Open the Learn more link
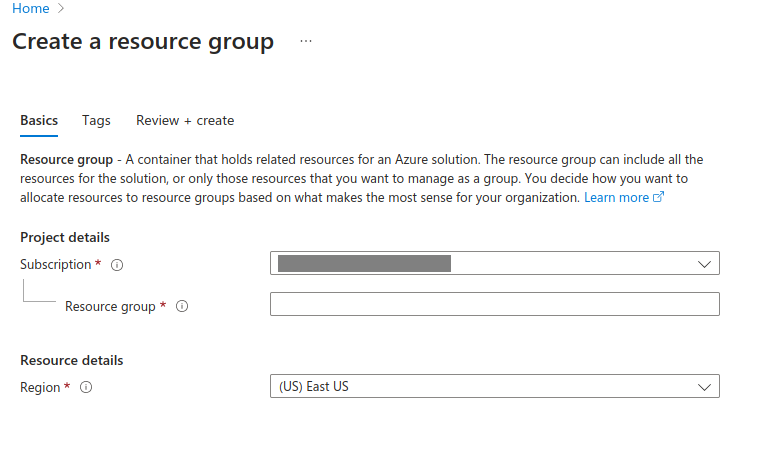 coord(616,197)
